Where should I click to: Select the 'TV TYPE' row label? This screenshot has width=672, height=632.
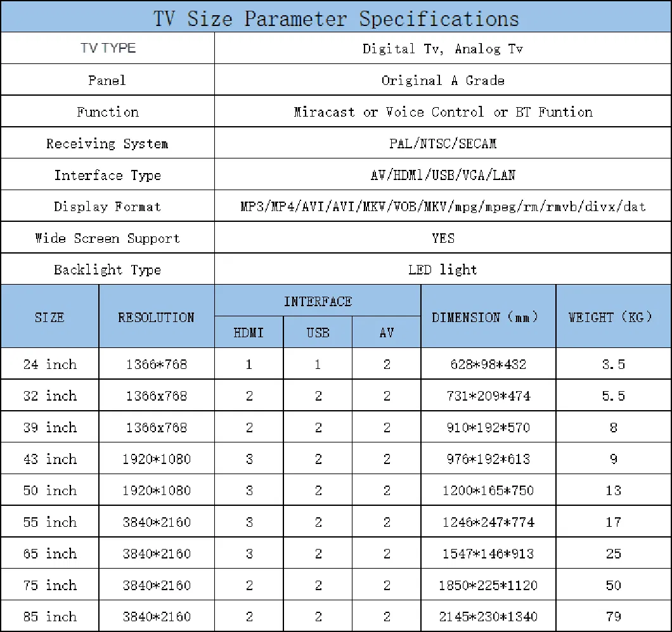click(108, 48)
